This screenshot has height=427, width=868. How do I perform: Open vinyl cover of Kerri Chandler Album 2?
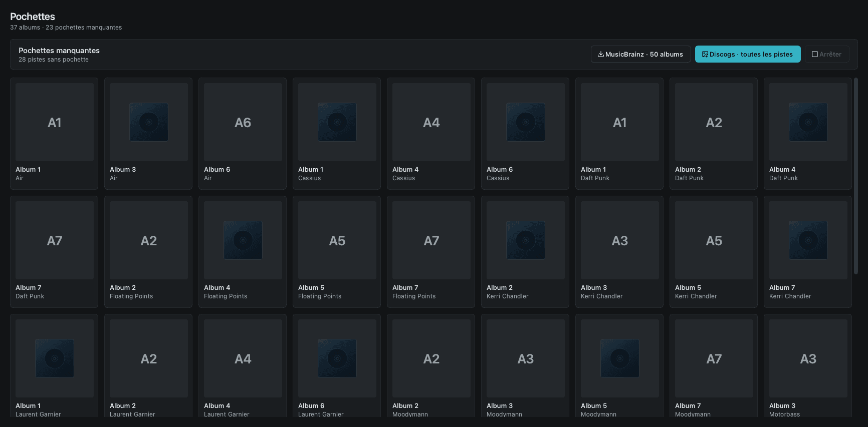526,240
